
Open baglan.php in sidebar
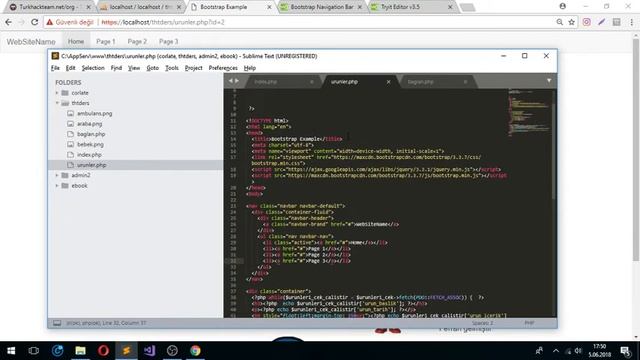coord(91,134)
